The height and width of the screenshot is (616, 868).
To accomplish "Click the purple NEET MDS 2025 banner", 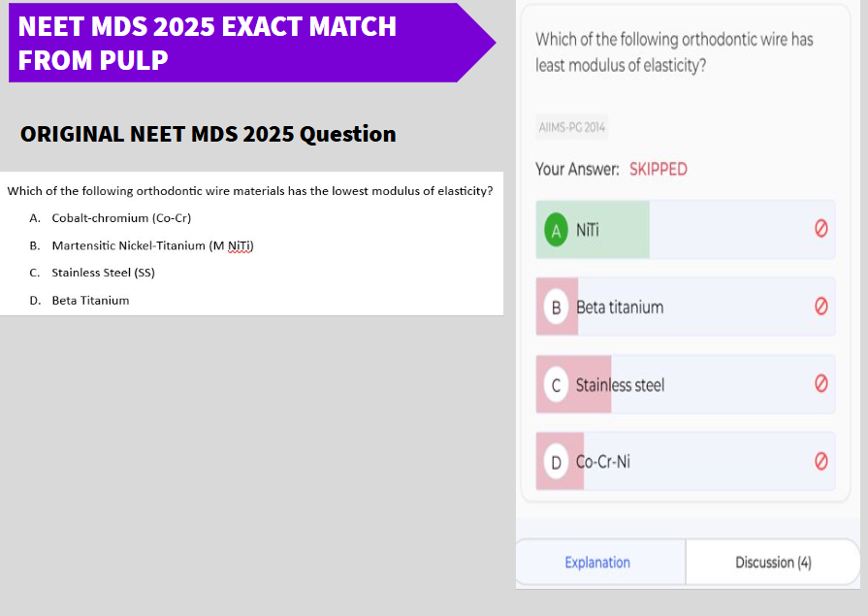I will (252, 43).
